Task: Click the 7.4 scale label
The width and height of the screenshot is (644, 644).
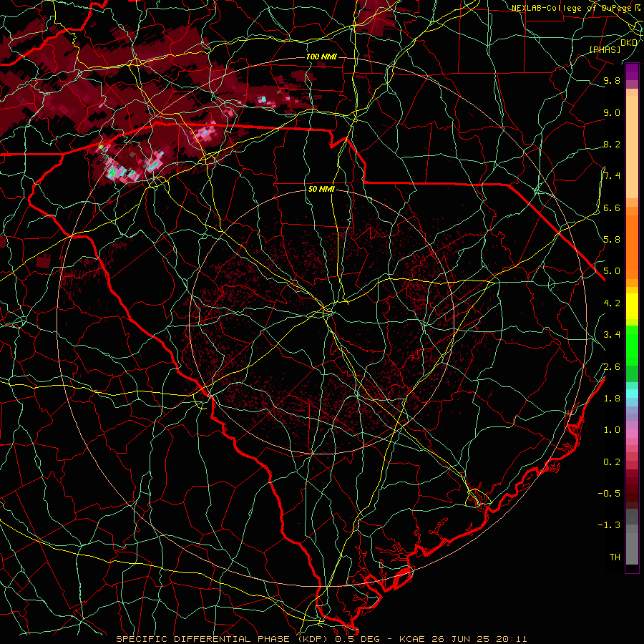Action: [x=612, y=176]
